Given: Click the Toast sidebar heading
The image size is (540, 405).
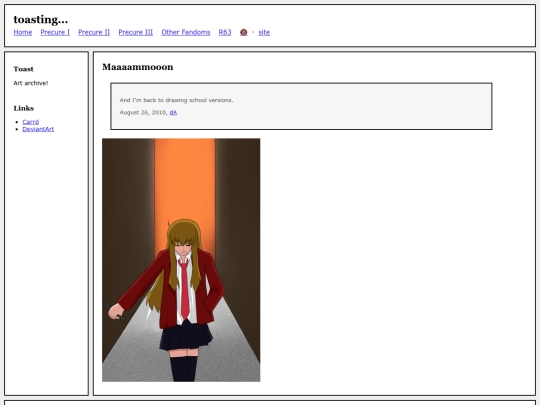Looking at the screenshot, I should (23, 69).
